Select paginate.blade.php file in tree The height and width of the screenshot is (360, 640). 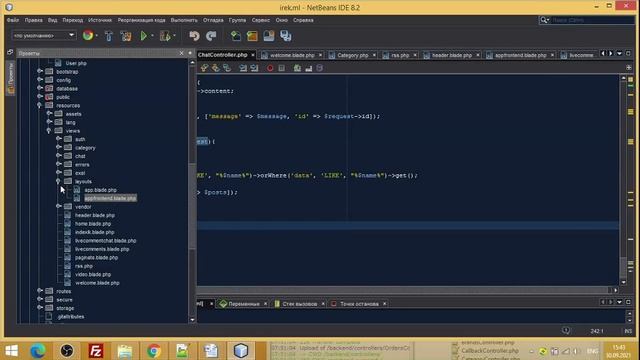96,258
